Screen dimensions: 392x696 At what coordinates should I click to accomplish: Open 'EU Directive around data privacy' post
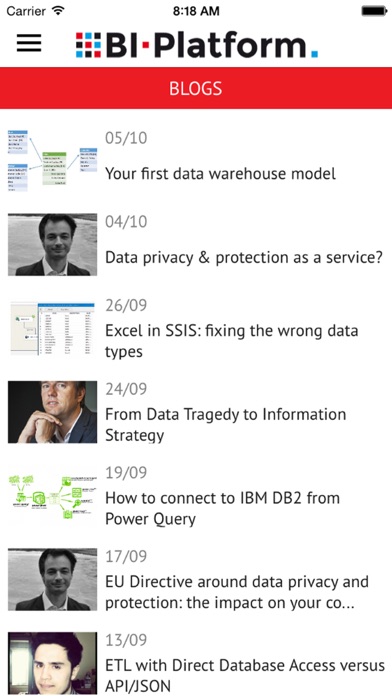point(237,592)
